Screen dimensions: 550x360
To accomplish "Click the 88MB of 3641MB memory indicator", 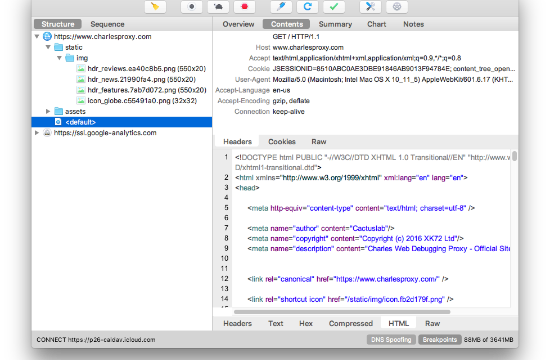I will 489,340.
